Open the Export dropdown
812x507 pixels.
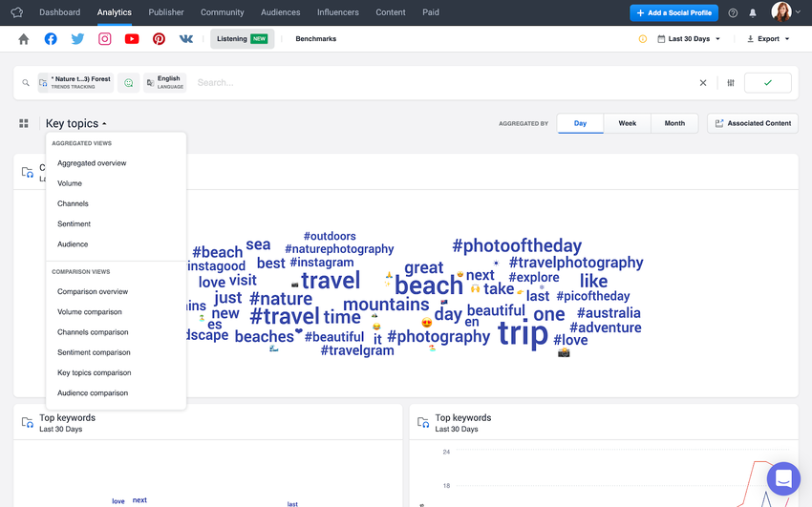coord(768,39)
